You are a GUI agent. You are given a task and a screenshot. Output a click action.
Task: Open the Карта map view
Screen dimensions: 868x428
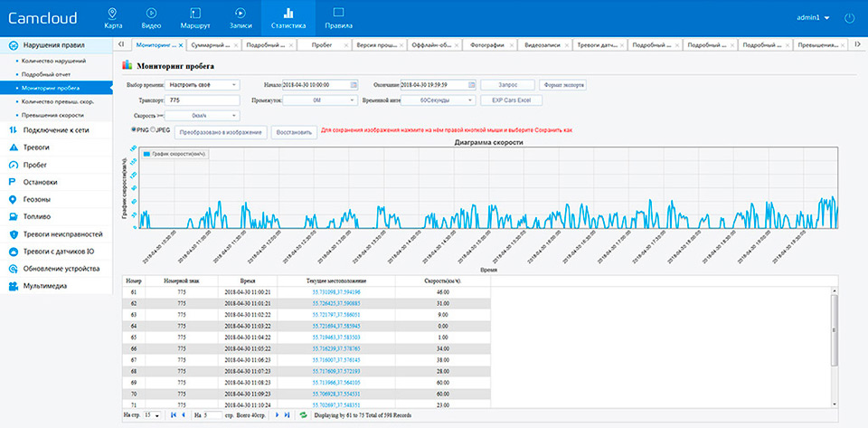click(x=111, y=17)
